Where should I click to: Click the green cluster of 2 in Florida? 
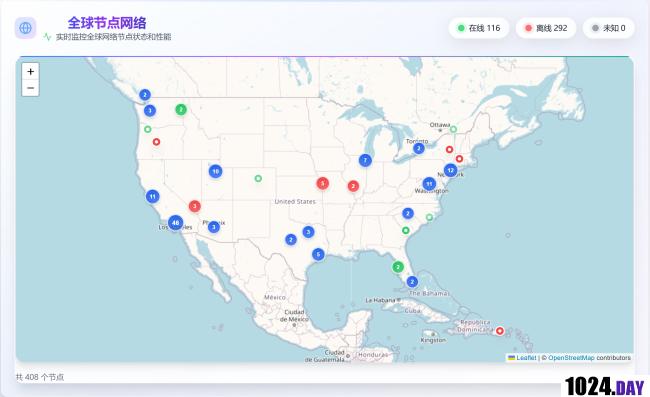tap(398, 267)
